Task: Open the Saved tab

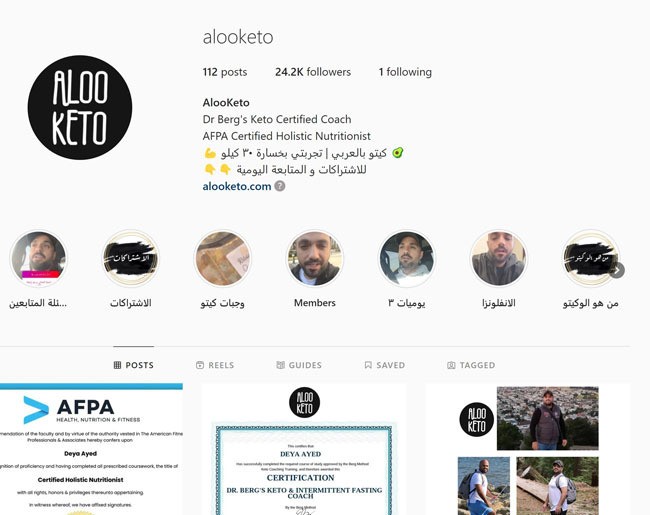Action: point(385,365)
